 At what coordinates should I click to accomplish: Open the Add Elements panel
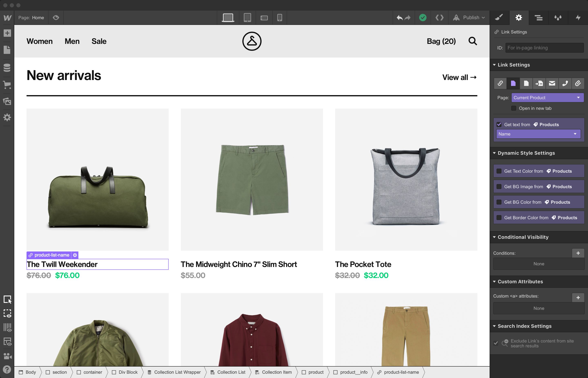pyautogui.click(x=7, y=33)
